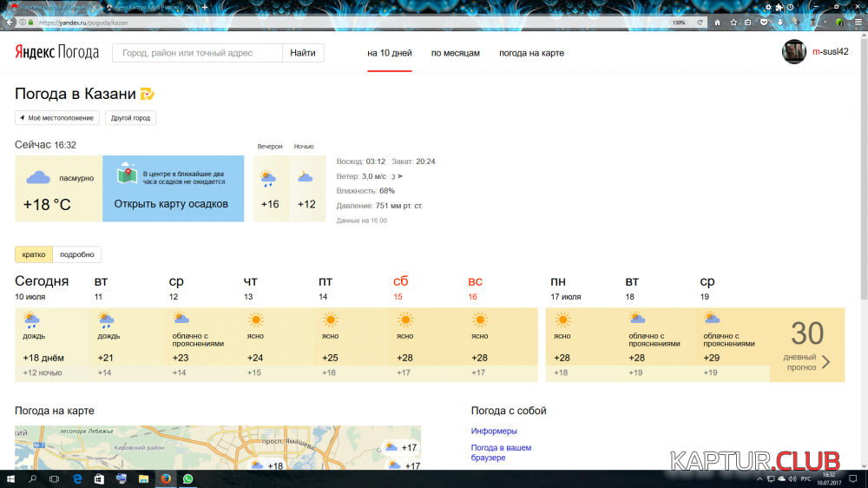Click the volume icon in system tray
Viewport: 868px width, 488px height.
(x=792, y=479)
